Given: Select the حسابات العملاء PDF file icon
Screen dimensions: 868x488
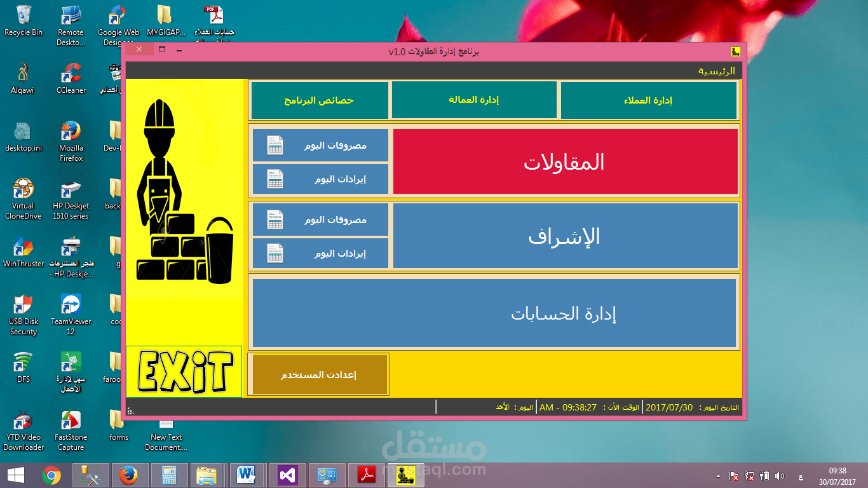Looking at the screenshot, I should [x=213, y=23].
